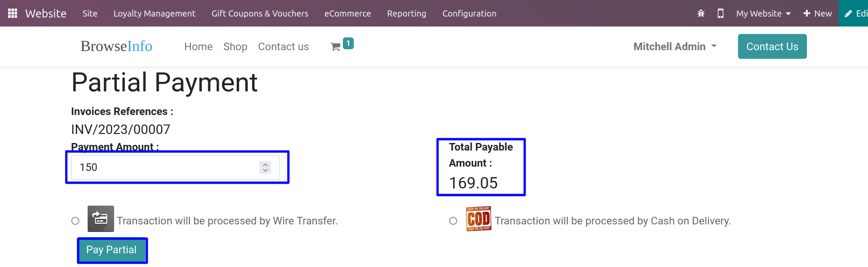Click the payment amount stepper arrows

(265, 167)
